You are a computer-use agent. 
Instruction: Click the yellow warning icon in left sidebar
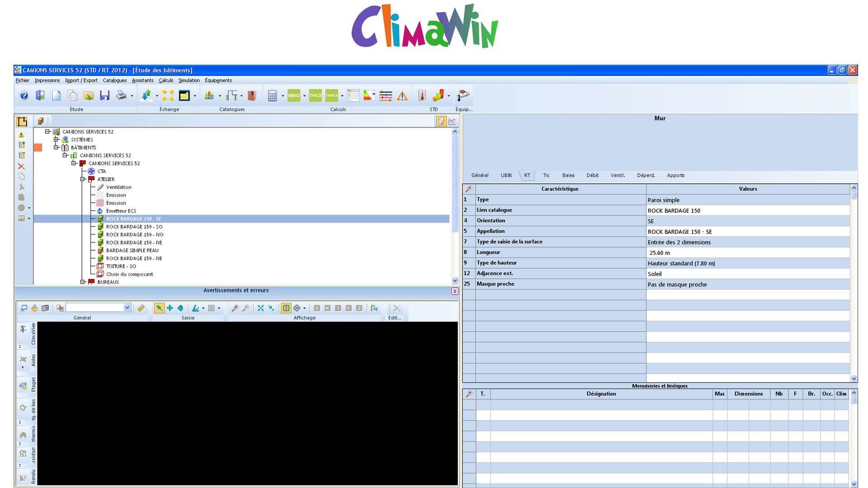(x=21, y=135)
